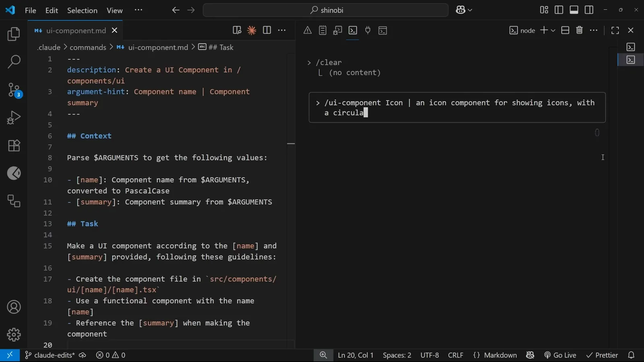Image resolution: width=644 pixels, height=362 pixels.
Task: Open claude-edits* branch picker
Action: (50, 355)
